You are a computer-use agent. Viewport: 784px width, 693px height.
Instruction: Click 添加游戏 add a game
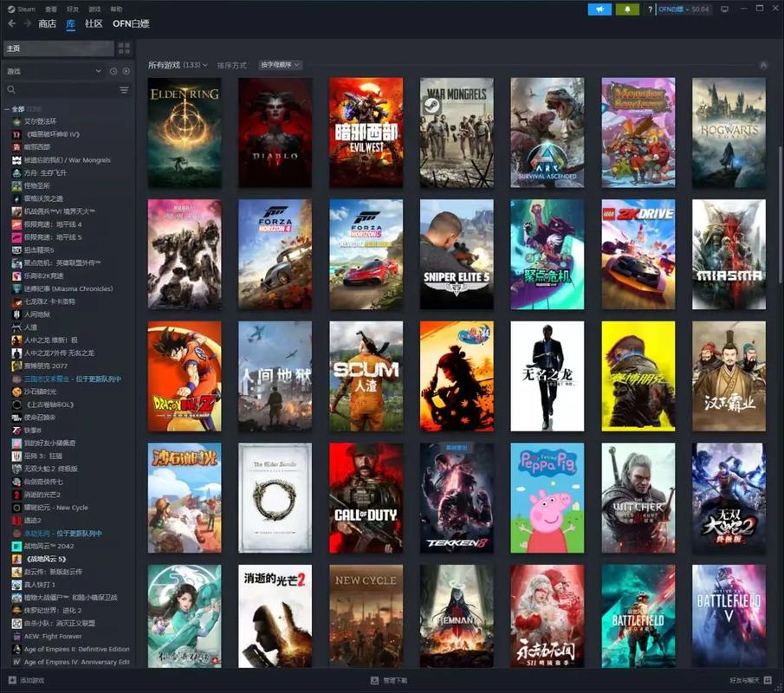coord(32,680)
